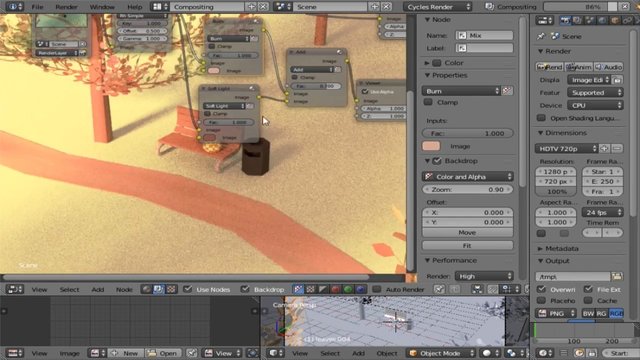Viewport: 640px width, 360px height.
Task: Click the image editor type icon at bottom-left
Action: (15, 353)
